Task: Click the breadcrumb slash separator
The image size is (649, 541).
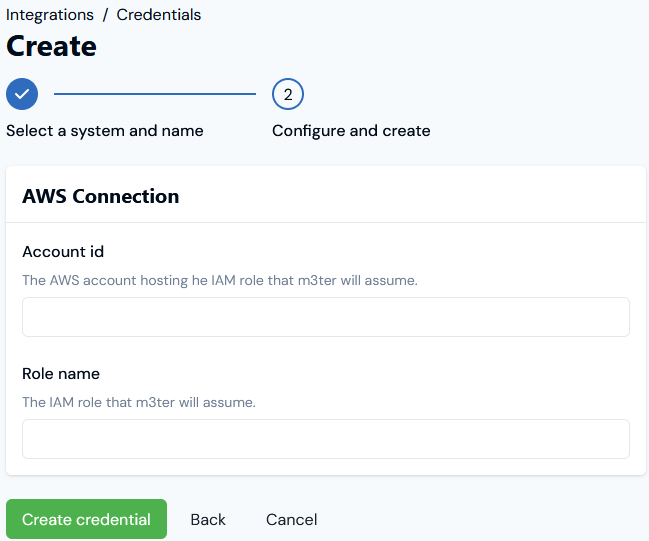Action: 105,15
